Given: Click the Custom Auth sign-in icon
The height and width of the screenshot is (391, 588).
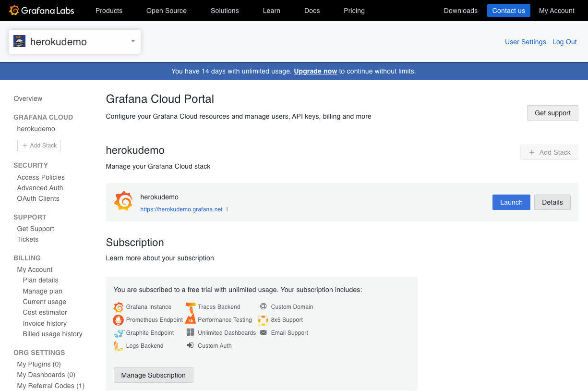Looking at the screenshot, I should pos(190,345).
